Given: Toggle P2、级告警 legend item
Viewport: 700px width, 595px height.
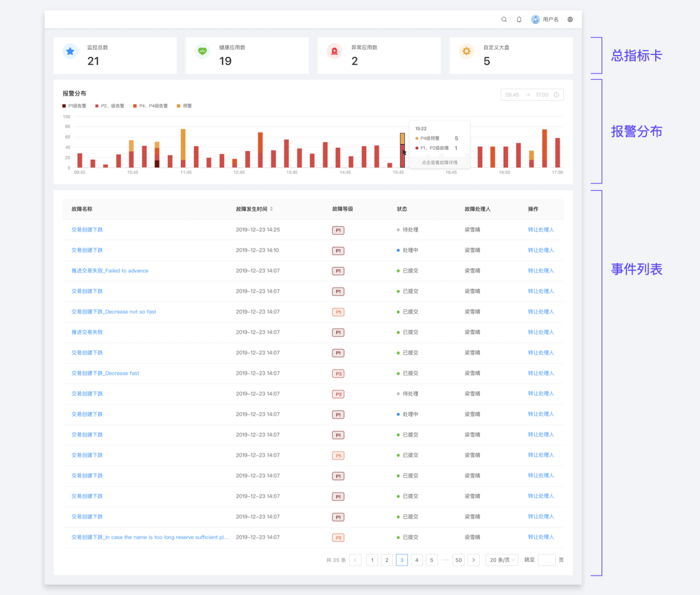Looking at the screenshot, I should tap(109, 106).
